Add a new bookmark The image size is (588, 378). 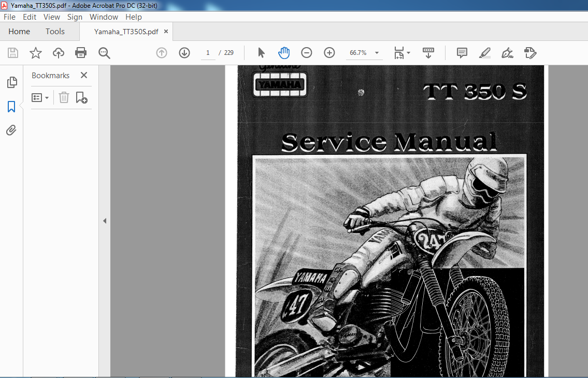click(81, 97)
